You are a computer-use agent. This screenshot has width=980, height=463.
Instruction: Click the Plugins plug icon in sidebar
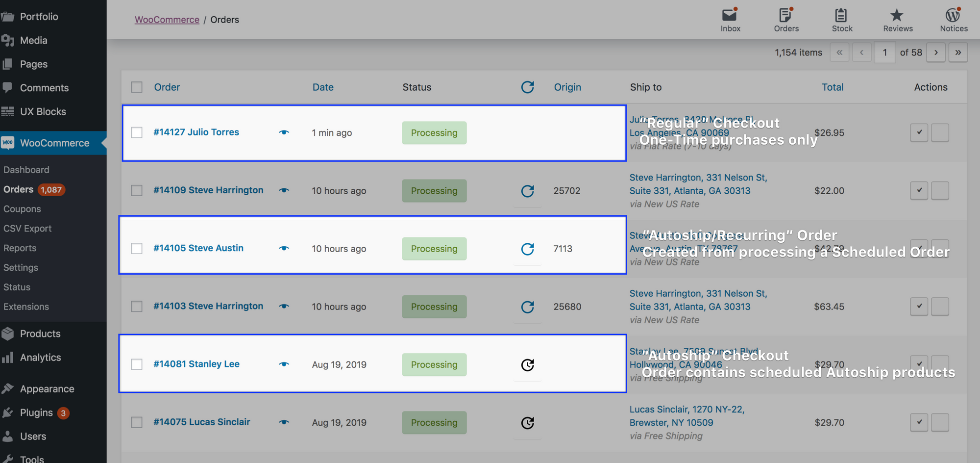[7, 412]
